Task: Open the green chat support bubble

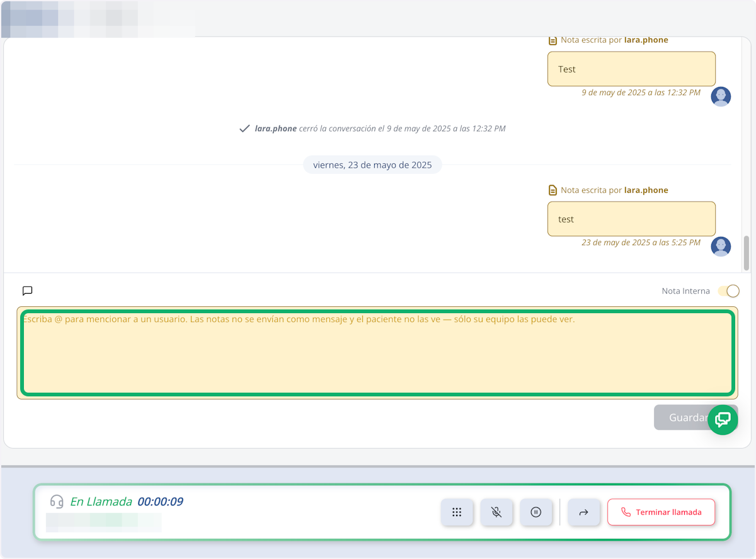Action: coord(723,420)
